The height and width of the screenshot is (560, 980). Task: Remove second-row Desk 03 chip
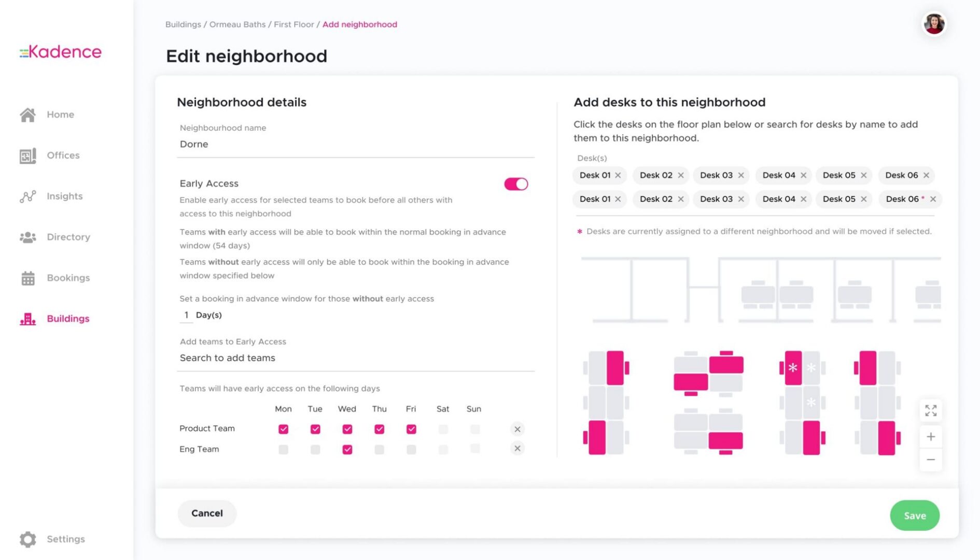[x=741, y=199]
